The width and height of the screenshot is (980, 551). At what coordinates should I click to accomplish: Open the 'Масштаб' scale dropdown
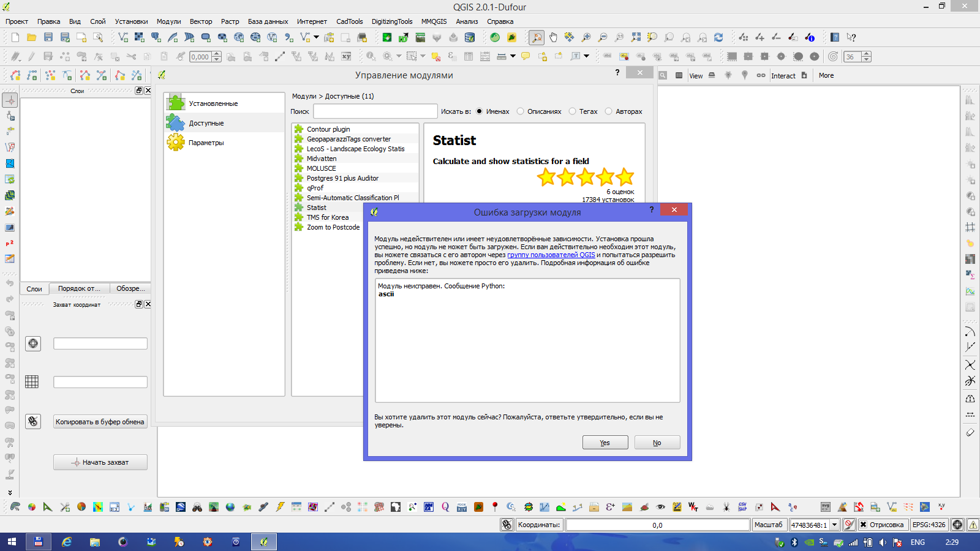[x=834, y=525]
